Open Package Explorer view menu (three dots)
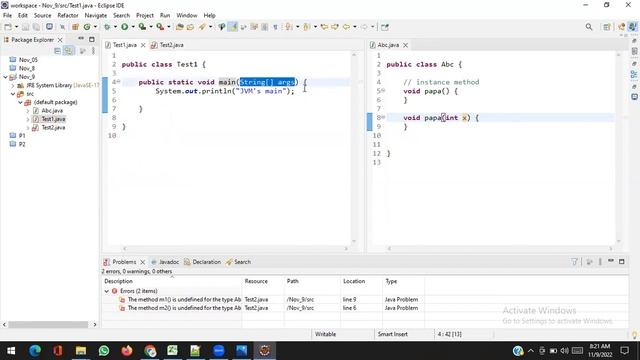The width and height of the screenshot is (640, 360). pyautogui.click(x=93, y=51)
